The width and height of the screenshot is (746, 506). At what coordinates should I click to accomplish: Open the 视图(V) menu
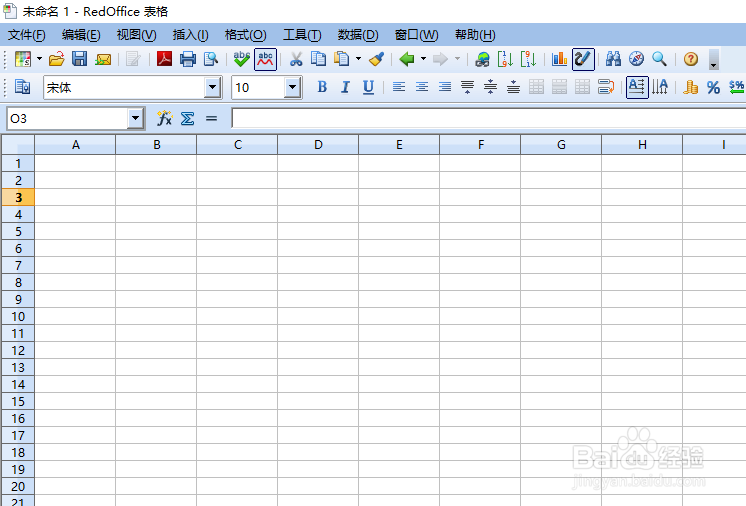[x=137, y=35]
